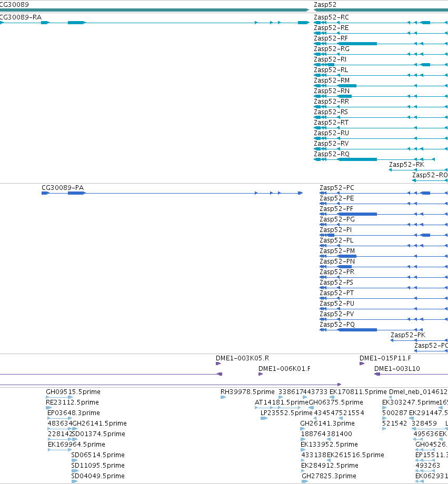Open the DME1-003L10 clone label
This screenshot has width=448, height=484.
397,369
